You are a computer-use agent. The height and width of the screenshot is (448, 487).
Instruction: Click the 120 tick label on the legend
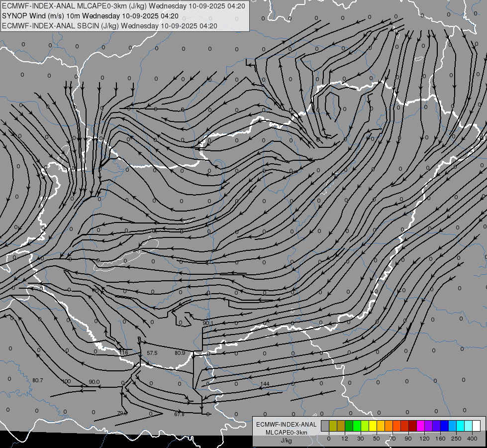[425, 439]
